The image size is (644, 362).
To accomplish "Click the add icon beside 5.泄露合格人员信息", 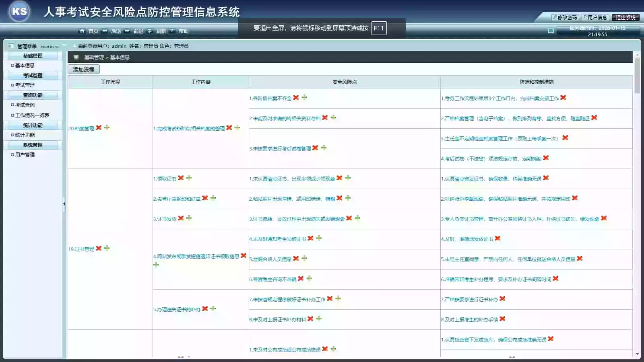I will point(304,258).
